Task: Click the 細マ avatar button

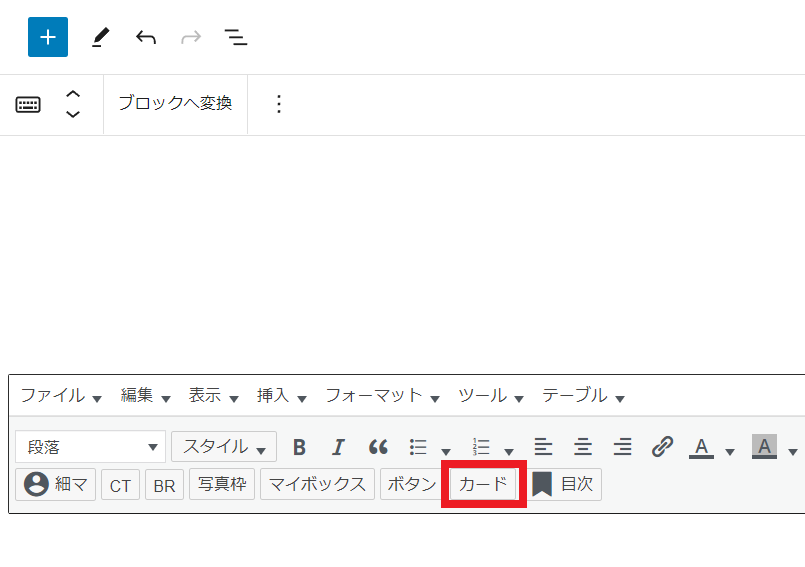Action: pos(55,484)
